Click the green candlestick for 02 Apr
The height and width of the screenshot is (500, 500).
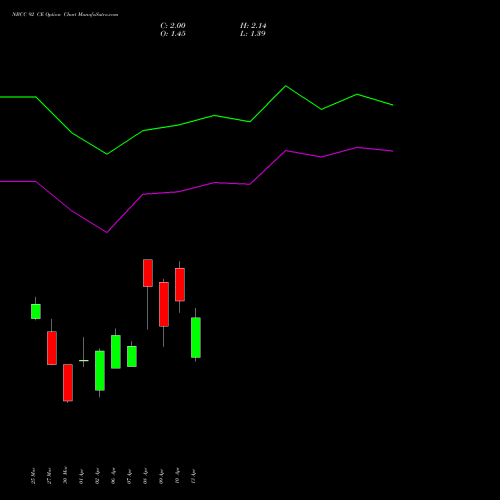[100, 371]
